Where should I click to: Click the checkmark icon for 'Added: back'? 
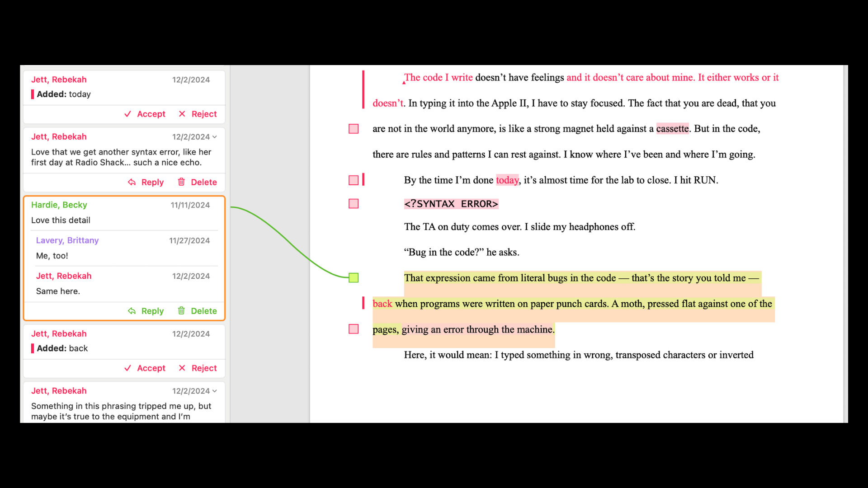pos(128,368)
